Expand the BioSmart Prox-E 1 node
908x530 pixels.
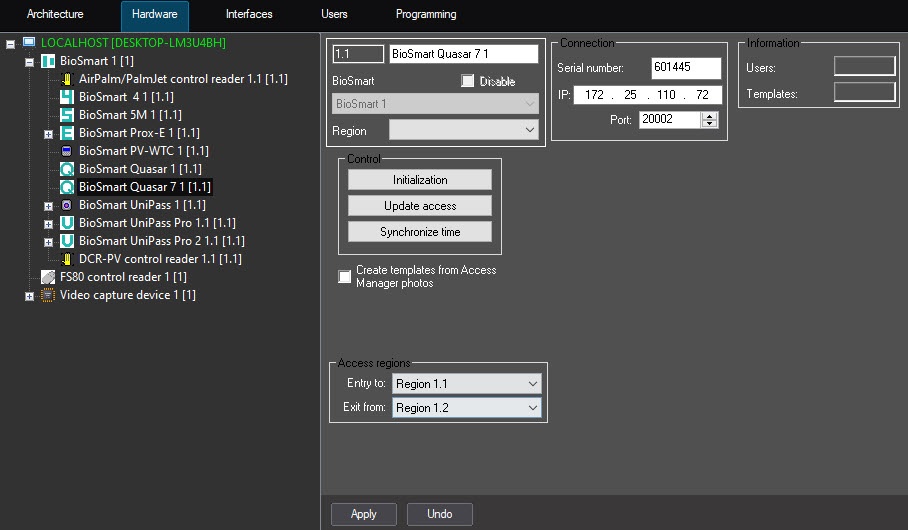coord(48,133)
